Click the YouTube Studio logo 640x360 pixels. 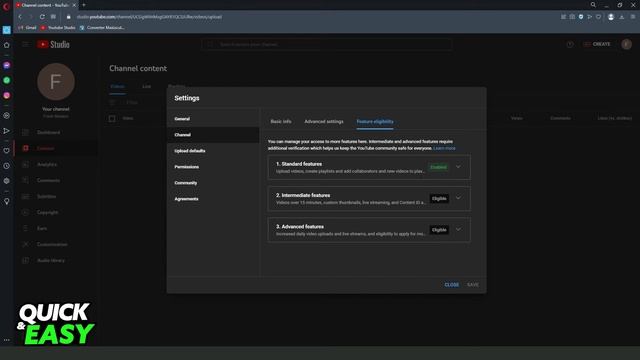click(53, 44)
